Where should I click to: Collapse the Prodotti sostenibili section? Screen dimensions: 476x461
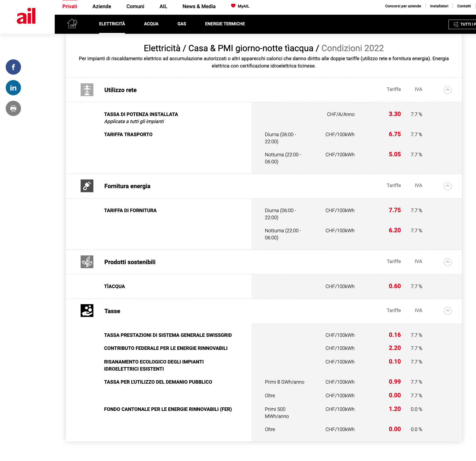[447, 262]
